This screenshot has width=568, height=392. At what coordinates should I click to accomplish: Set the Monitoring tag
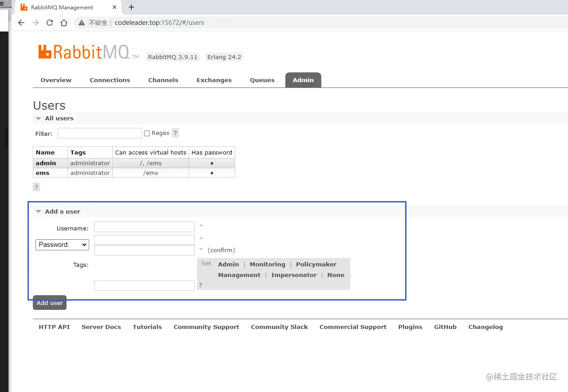pos(268,265)
